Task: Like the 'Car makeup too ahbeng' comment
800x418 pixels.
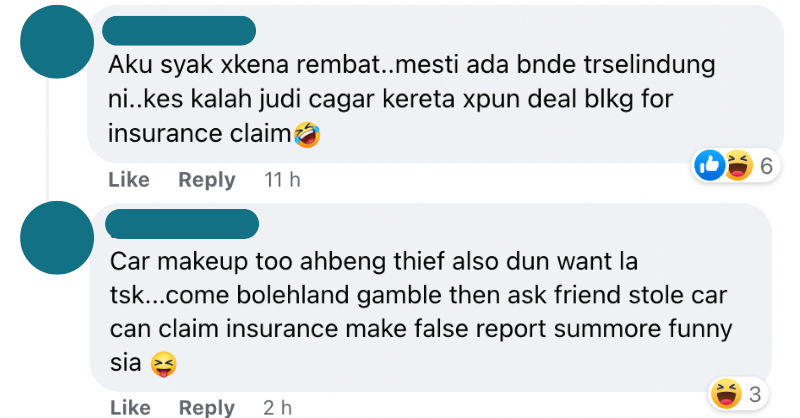Action: point(131,408)
